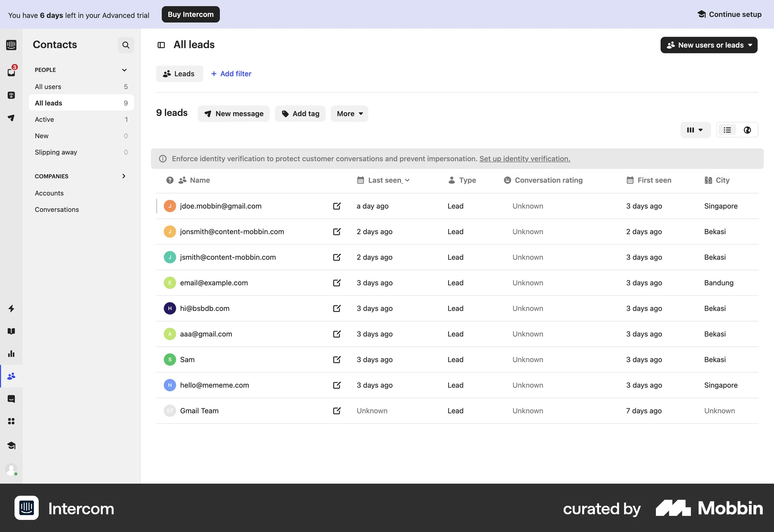Click Set up identity verification link
The height and width of the screenshot is (532, 774).
(x=524, y=158)
